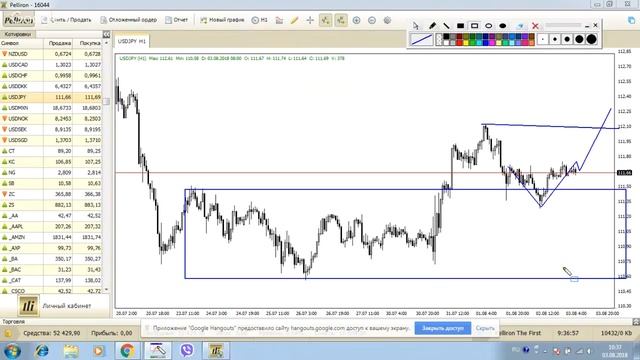Open the H1 timeframe selector
This screenshot has height=360, width=640.
pos(260,20)
